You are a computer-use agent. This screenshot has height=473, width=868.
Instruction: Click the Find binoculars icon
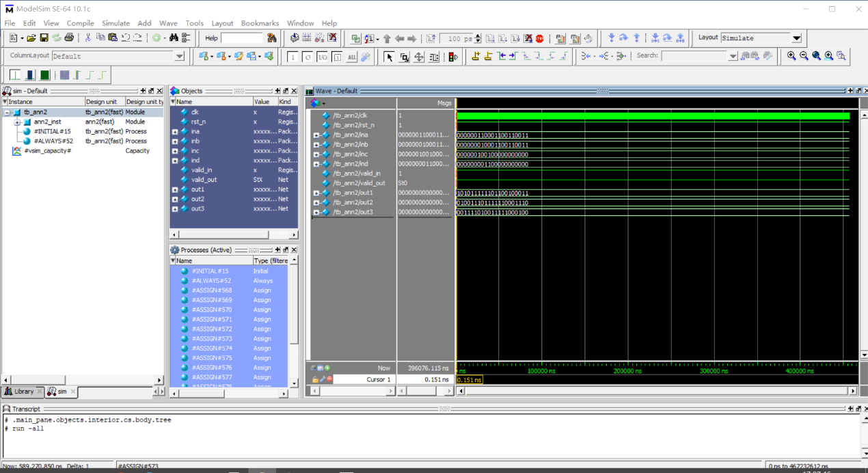(174, 38)
